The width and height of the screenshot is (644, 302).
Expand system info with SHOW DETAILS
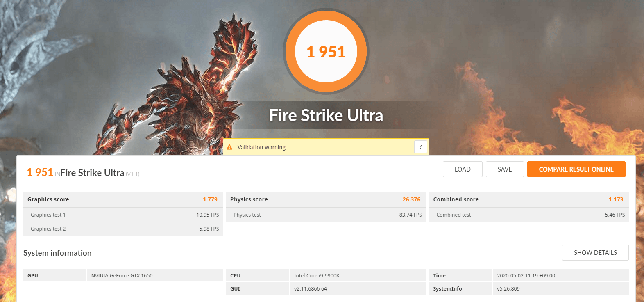(x=595, y=253)
